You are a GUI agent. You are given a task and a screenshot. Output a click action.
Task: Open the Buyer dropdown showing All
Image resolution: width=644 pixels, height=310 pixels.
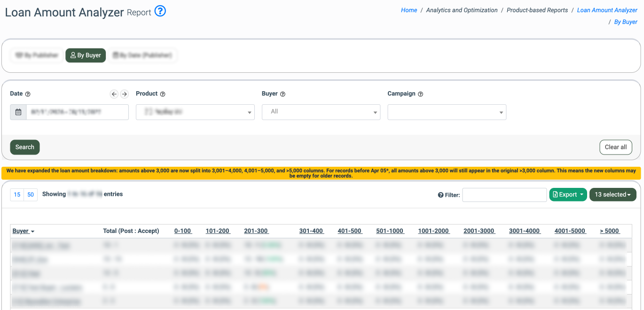321,112
